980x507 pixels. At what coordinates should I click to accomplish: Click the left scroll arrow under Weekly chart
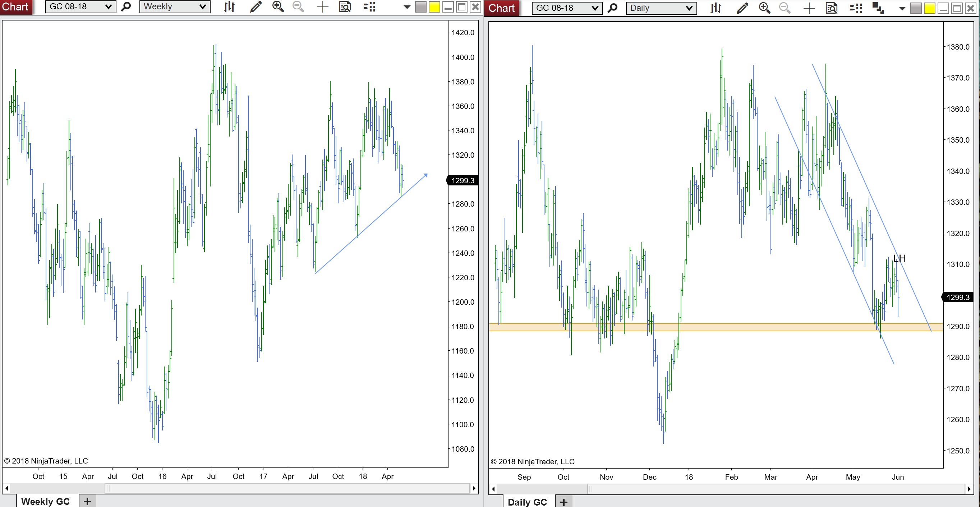click(x=7, y=488)
